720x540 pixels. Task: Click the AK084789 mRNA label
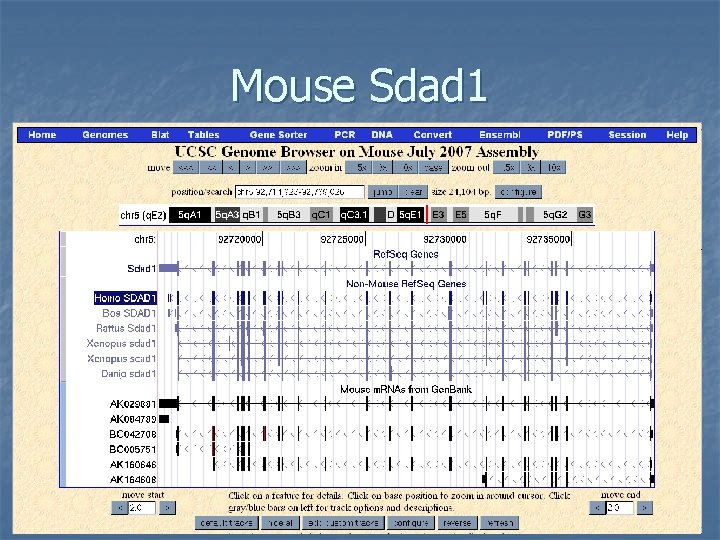133,419
